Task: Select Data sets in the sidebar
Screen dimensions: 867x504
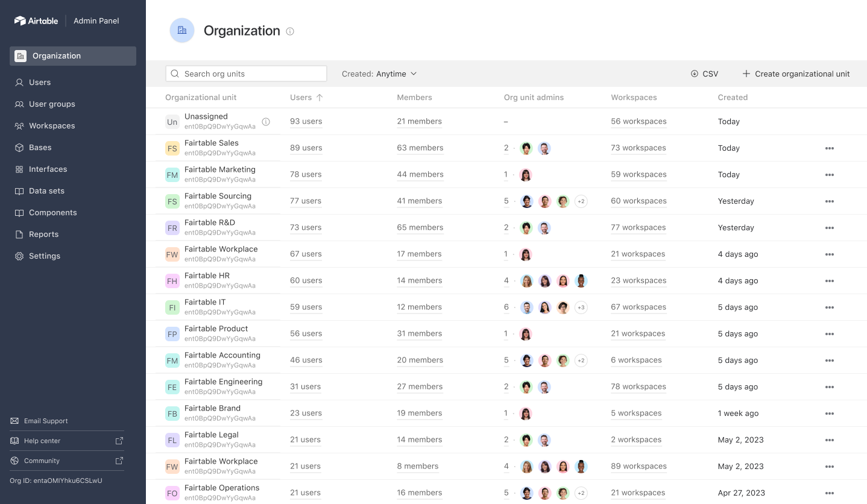Action: pyautogui.click(x=48, y=191)
